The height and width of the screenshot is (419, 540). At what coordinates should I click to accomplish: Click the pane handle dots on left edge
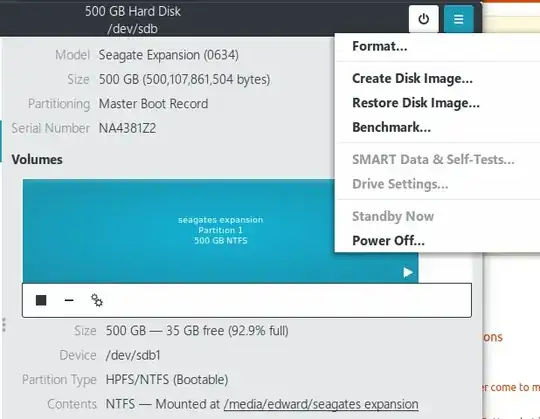click(x=4, y=325)
